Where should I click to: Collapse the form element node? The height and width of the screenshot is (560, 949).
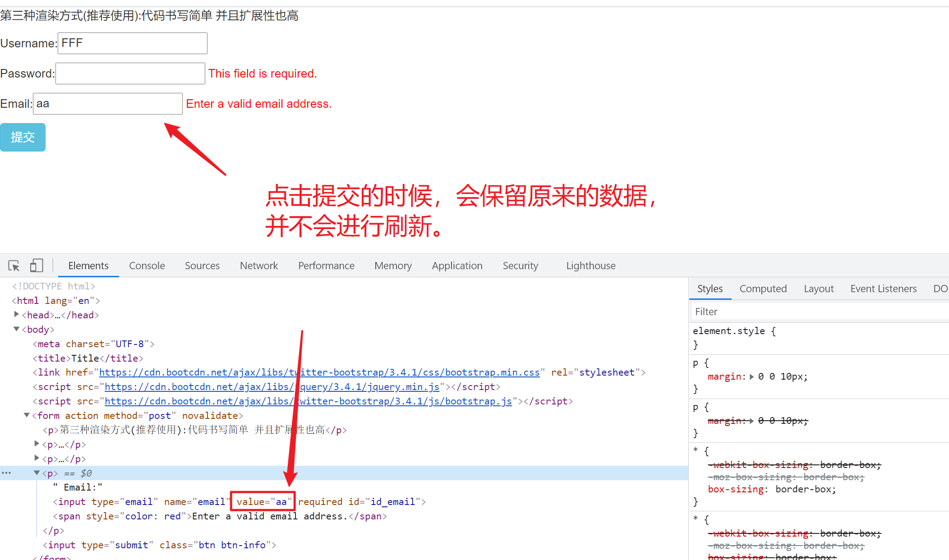pos(27,415)
